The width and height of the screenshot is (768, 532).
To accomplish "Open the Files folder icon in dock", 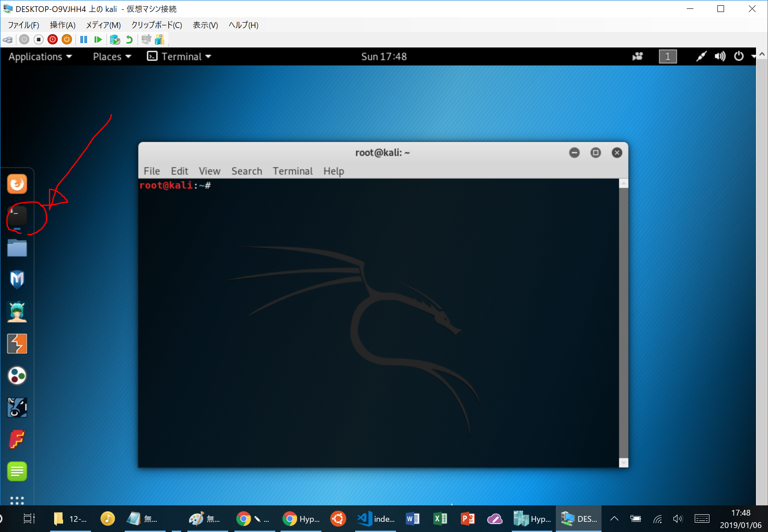I will point(17,248).
